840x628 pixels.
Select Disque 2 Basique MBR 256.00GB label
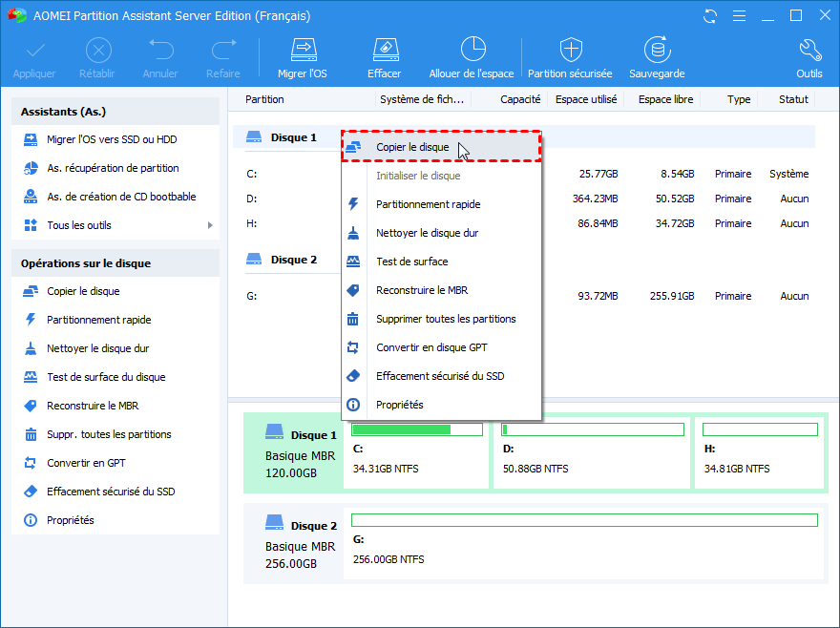[x=294, y=543]
